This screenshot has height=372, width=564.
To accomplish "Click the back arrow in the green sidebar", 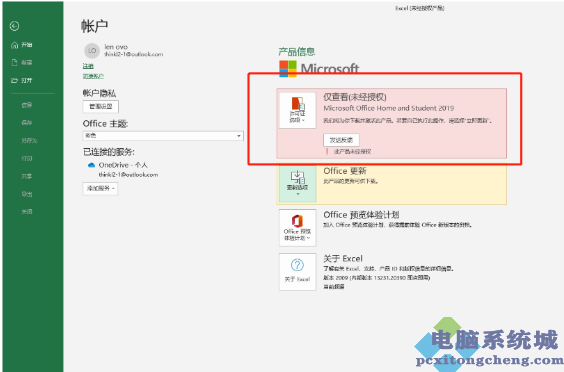I will (x=14, y=26).
